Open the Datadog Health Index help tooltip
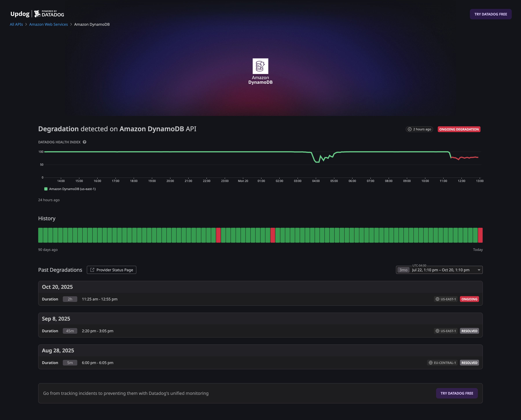 coord(84,142)
